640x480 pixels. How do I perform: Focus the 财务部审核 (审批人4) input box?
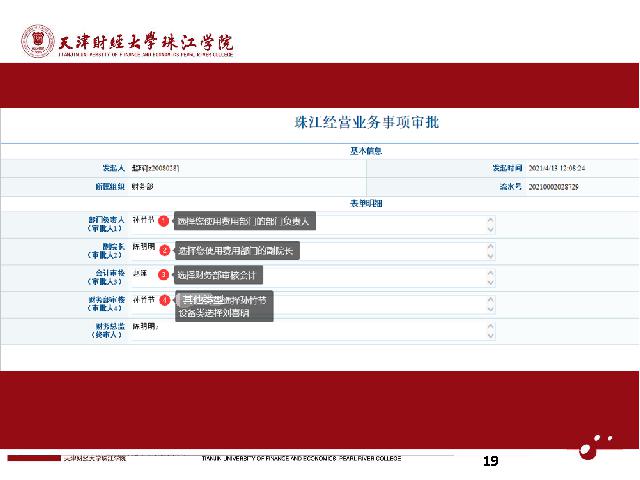312,304
